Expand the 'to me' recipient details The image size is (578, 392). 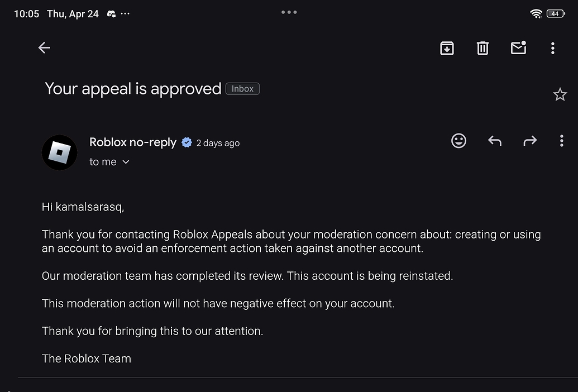tap(110, 162)
